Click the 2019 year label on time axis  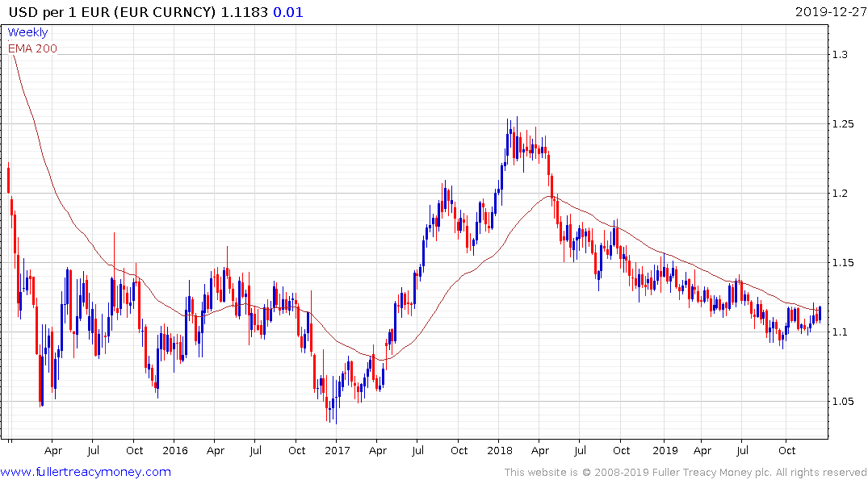665,450
